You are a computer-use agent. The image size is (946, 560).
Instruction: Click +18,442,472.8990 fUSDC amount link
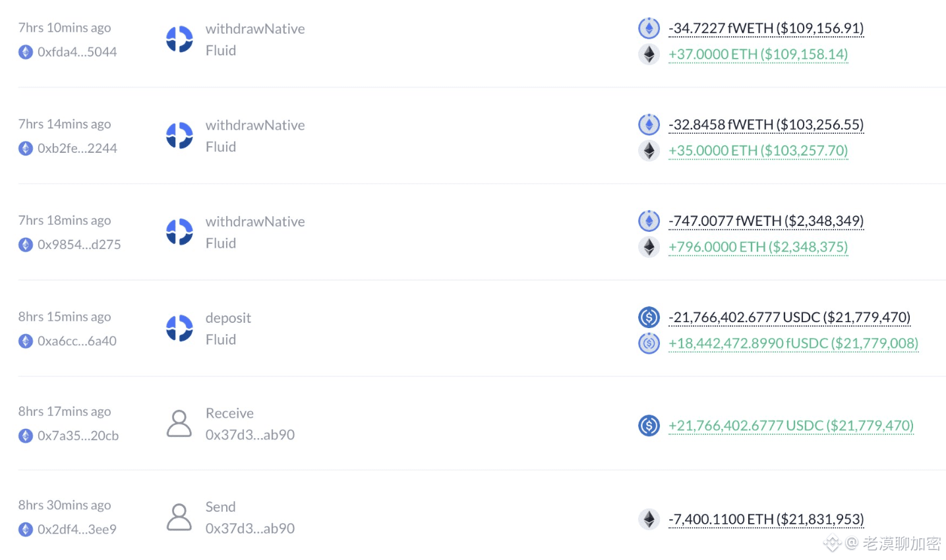tap(793, 343)
